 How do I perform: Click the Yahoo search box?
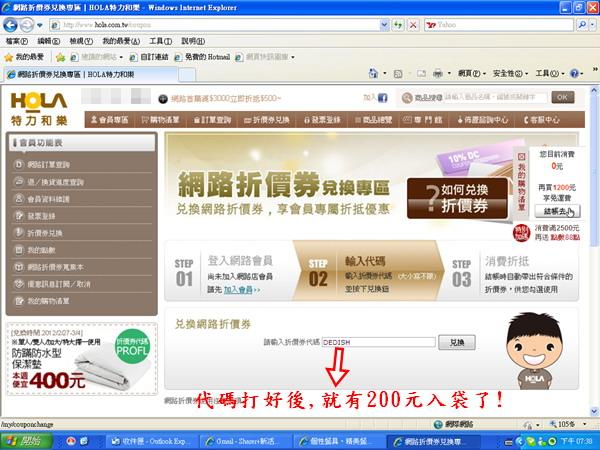tap(499, 25)
